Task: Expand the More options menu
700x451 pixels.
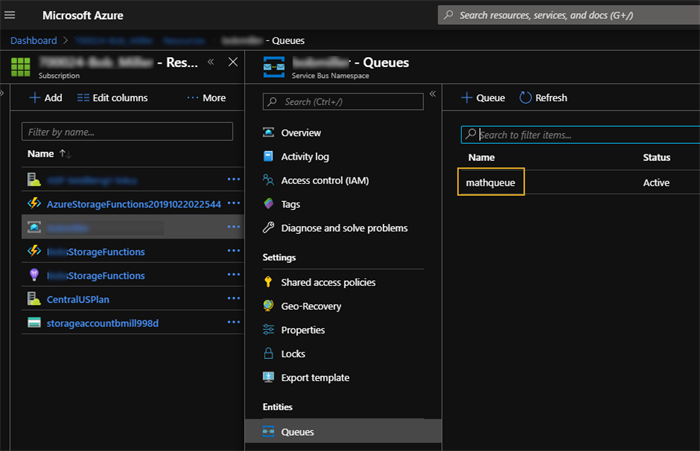Action: (x=206, y=98)
